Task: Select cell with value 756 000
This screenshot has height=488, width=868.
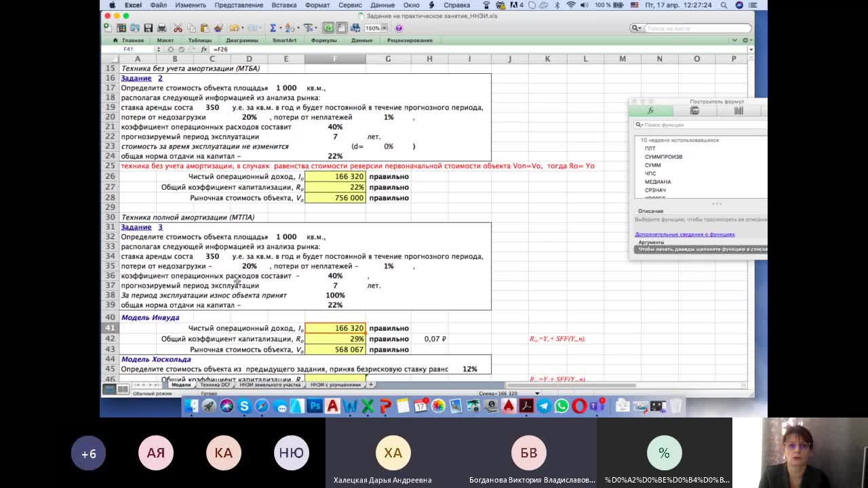Action: 335,198
